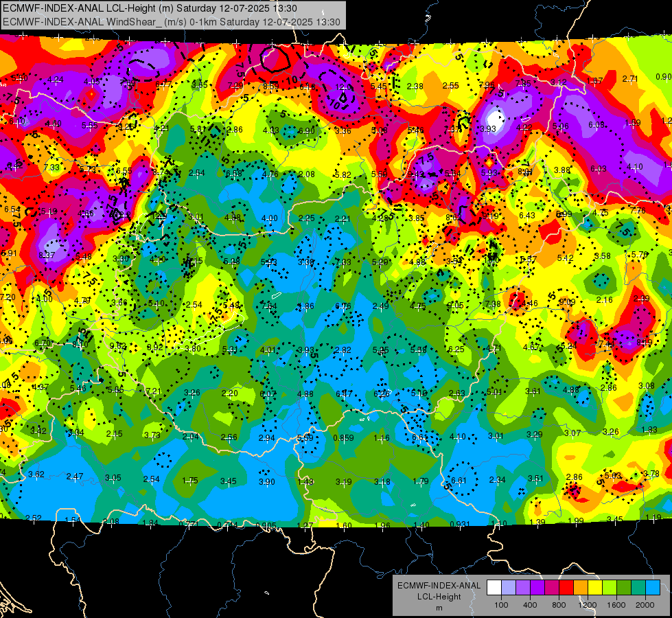Click the legend label '2000'
Image resolution: width=672 pixels, height=618 pixels.
pos(645,605)
